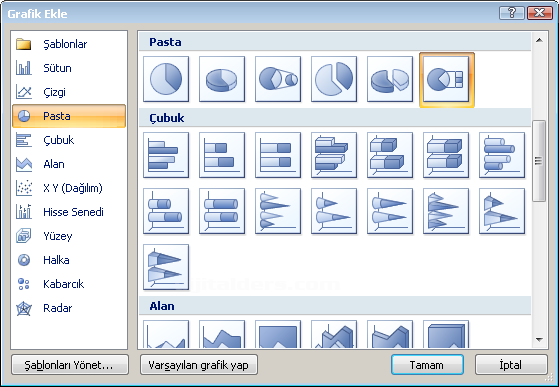
Task: Select the stacked bar chart thumbnail
Action: pyautogui.click(x=222, y=155)
